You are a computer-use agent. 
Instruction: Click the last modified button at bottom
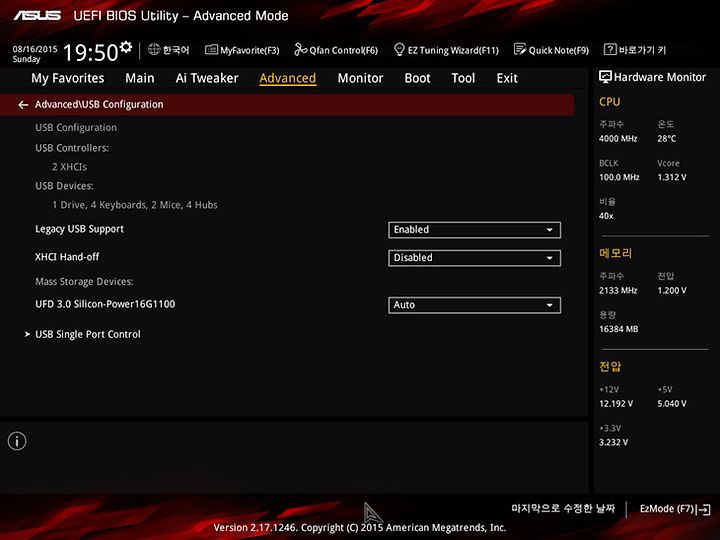[563, 508]
